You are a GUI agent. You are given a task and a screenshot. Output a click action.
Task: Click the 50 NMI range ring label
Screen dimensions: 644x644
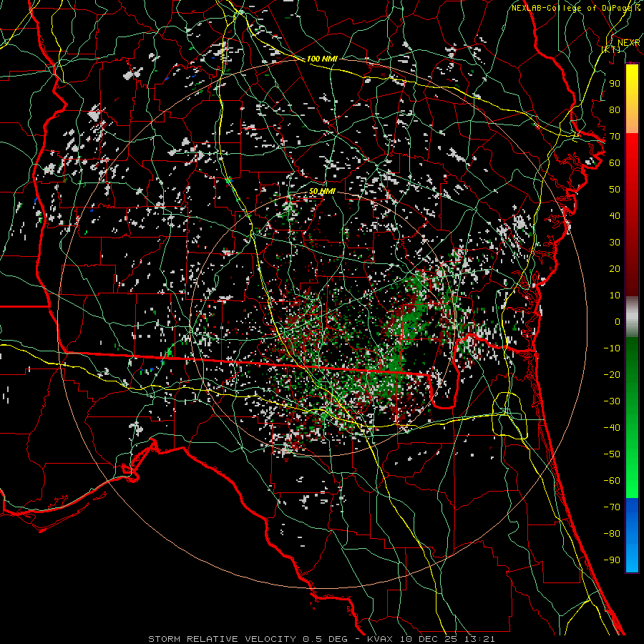point(322,191)
